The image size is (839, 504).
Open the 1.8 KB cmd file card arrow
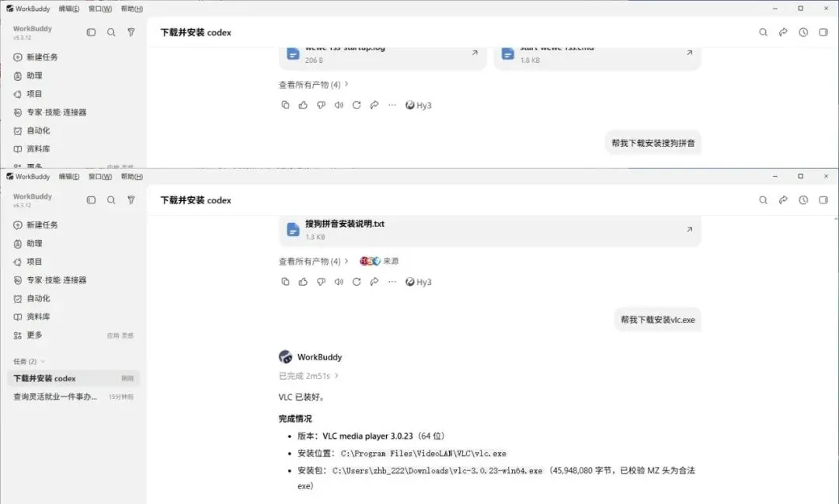coord(689,53)
